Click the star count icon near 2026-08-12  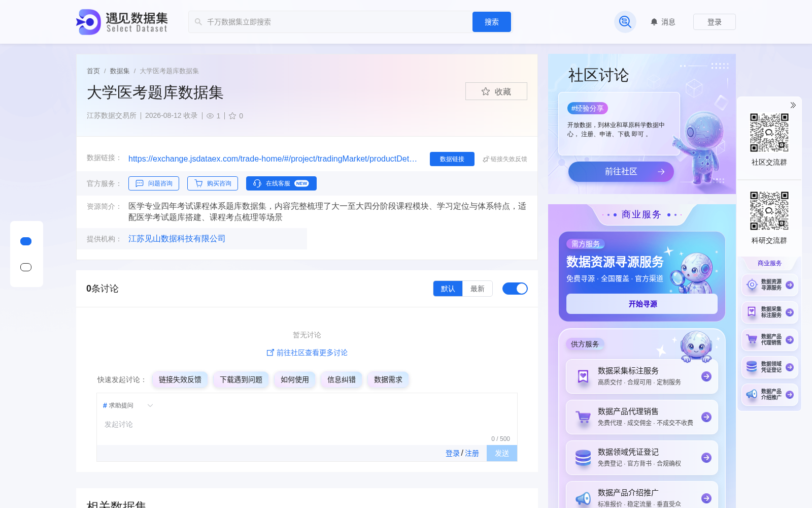click(x=232, y=116)
